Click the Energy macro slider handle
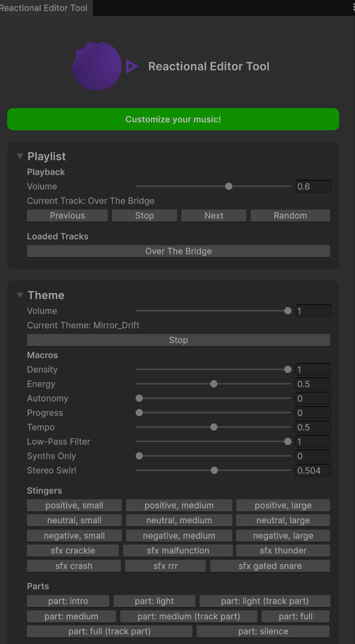 pyautogui.click(x=214, y=384)
